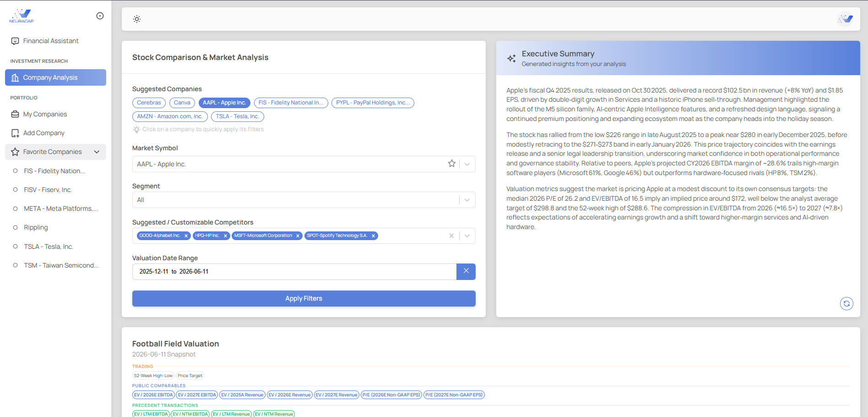Toggle EV / NTM EBITDA chip
The width and height of the screenshot is (868, 417).
point(190,414)
